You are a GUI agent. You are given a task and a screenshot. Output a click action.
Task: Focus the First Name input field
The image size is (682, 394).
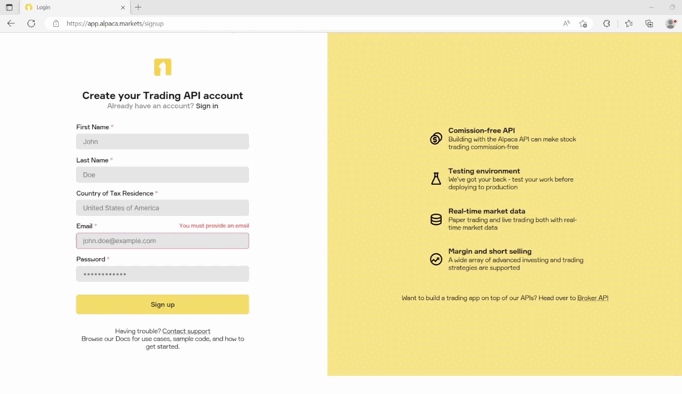(163, 141)
